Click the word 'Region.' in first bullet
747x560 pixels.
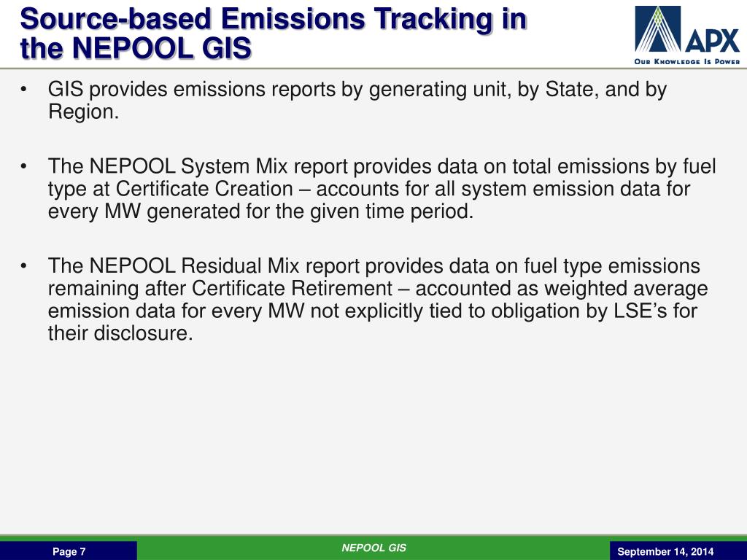(x=82, y=113)
